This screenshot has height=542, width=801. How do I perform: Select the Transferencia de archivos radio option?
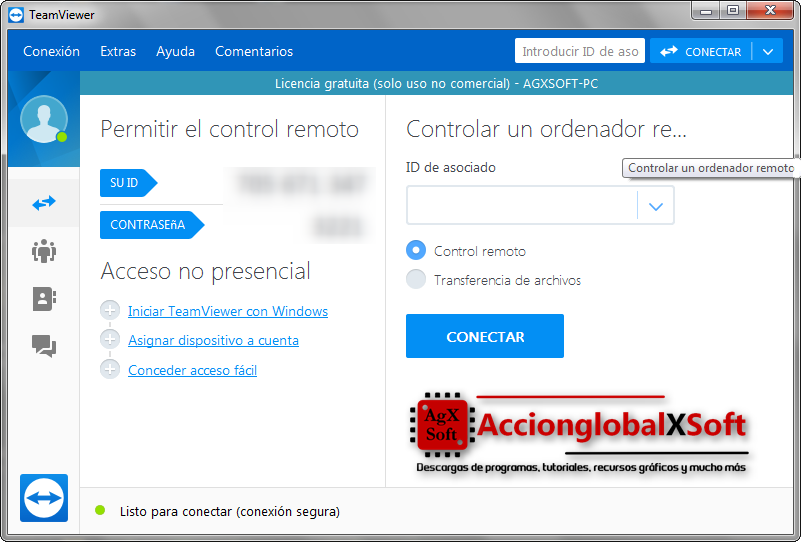[x=416, y=279]
